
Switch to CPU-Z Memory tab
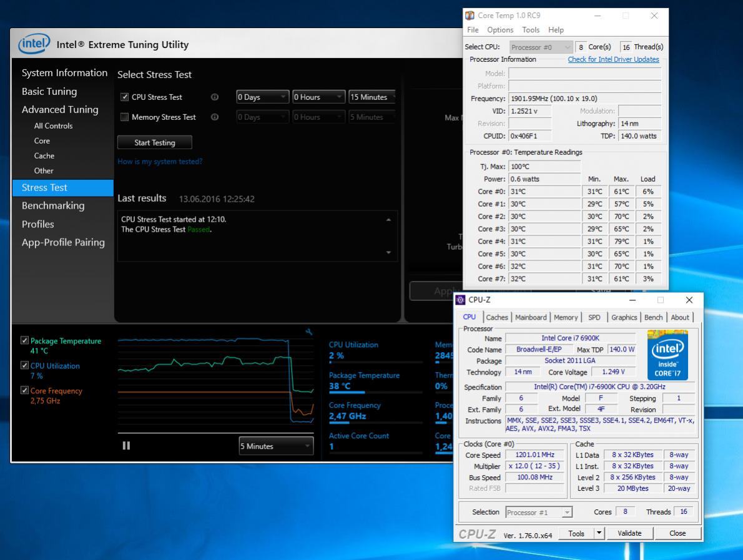566,317
